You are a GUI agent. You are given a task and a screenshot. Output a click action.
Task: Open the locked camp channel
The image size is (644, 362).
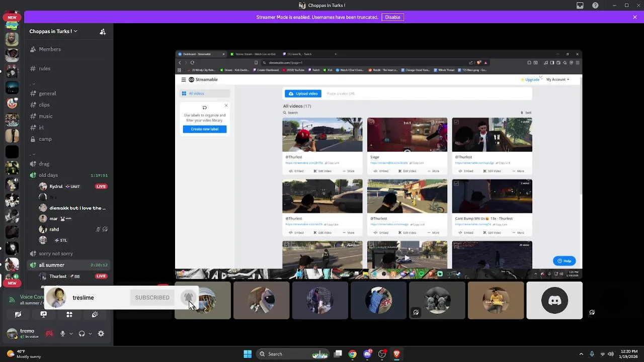[x=69, y=139]
